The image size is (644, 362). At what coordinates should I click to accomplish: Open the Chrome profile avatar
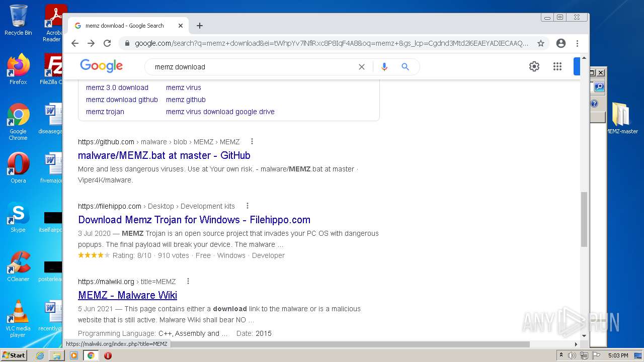(561, 43)
